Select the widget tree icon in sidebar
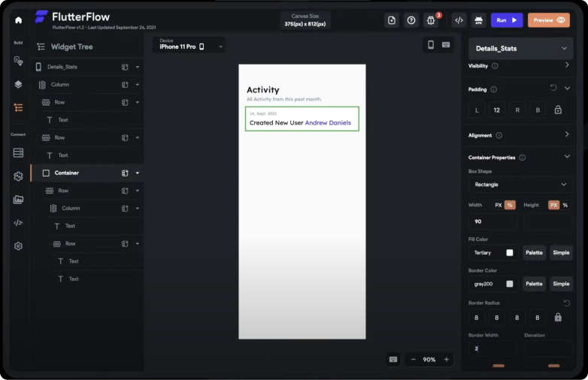 tap(18, 108)
